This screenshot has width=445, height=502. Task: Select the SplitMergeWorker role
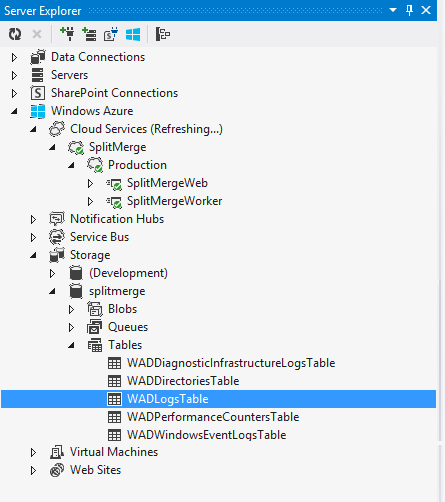(174, 201)
